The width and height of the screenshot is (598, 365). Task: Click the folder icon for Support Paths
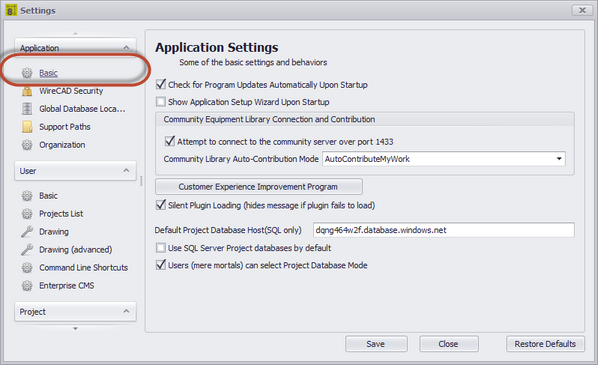(27, 127)
